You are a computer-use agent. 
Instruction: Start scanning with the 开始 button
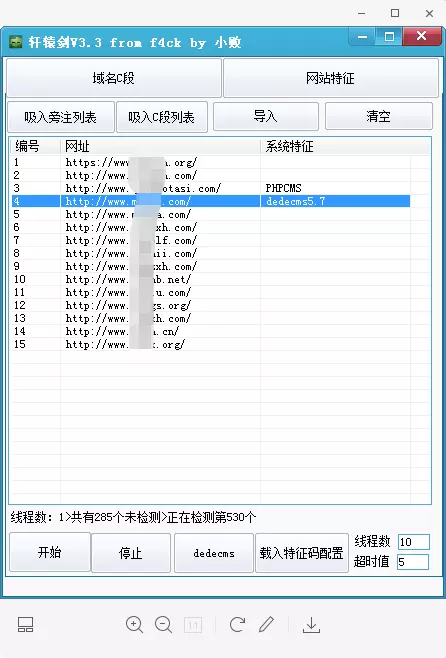tap(50, 552)
